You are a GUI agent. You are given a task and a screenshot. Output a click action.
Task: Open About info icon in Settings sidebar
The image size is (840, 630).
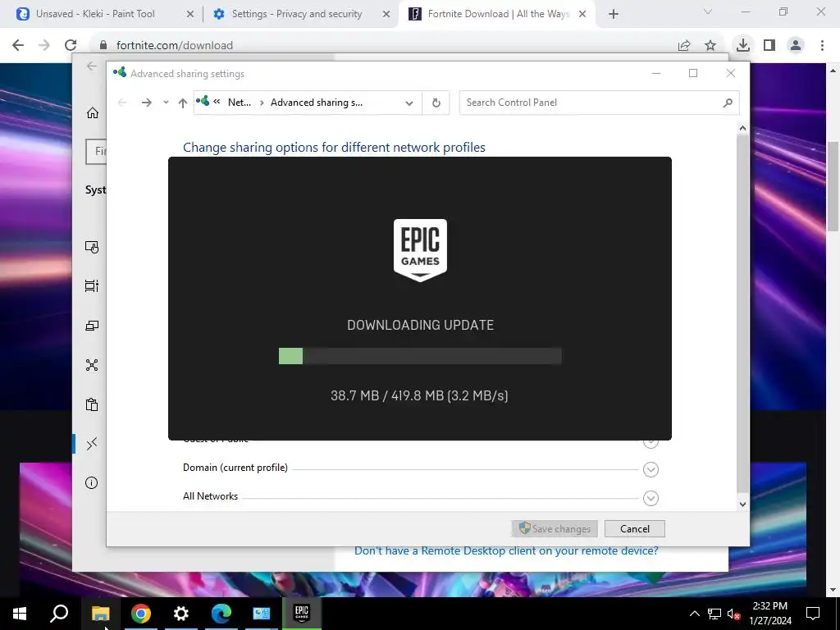tap(92, 483)
